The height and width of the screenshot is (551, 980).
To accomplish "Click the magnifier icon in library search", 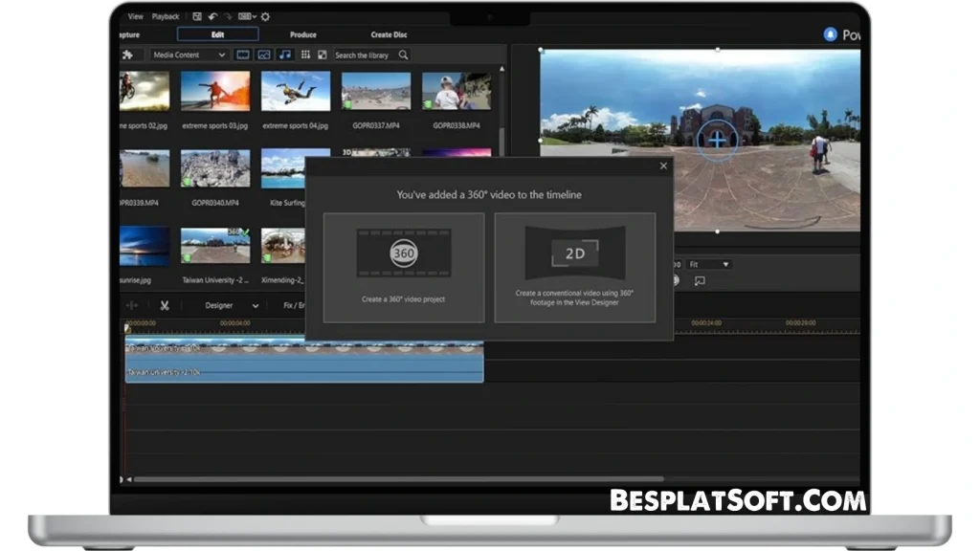I will click(403, 55).
